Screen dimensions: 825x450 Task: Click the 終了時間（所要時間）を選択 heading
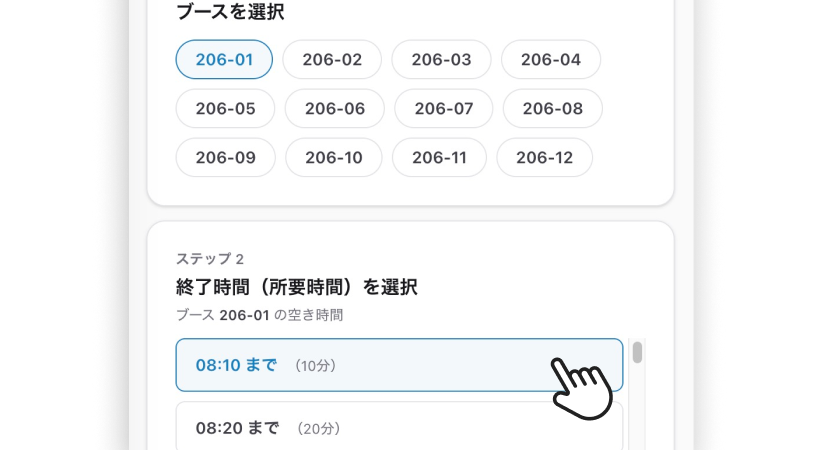point(297,287)
